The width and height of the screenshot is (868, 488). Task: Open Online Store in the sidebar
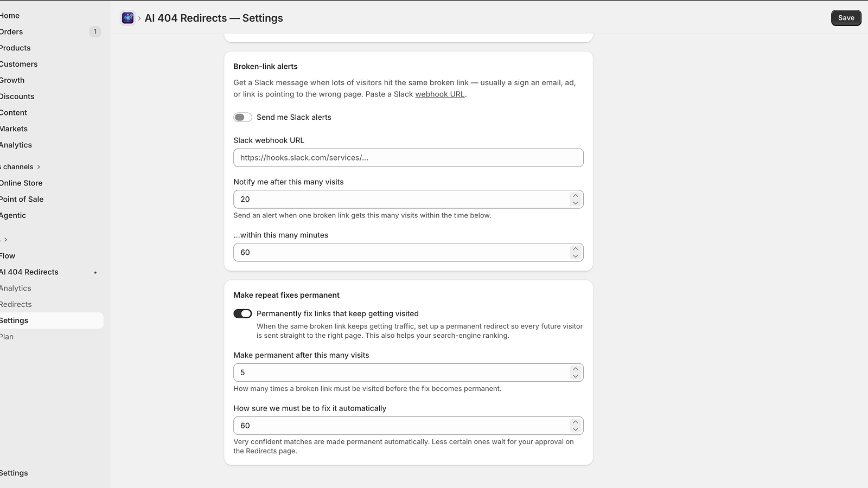[21, 183]
